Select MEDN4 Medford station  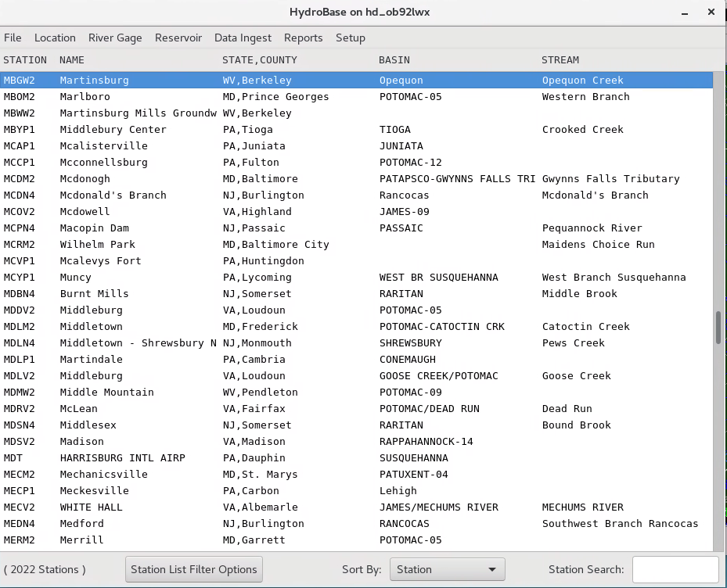click(356, 524)
